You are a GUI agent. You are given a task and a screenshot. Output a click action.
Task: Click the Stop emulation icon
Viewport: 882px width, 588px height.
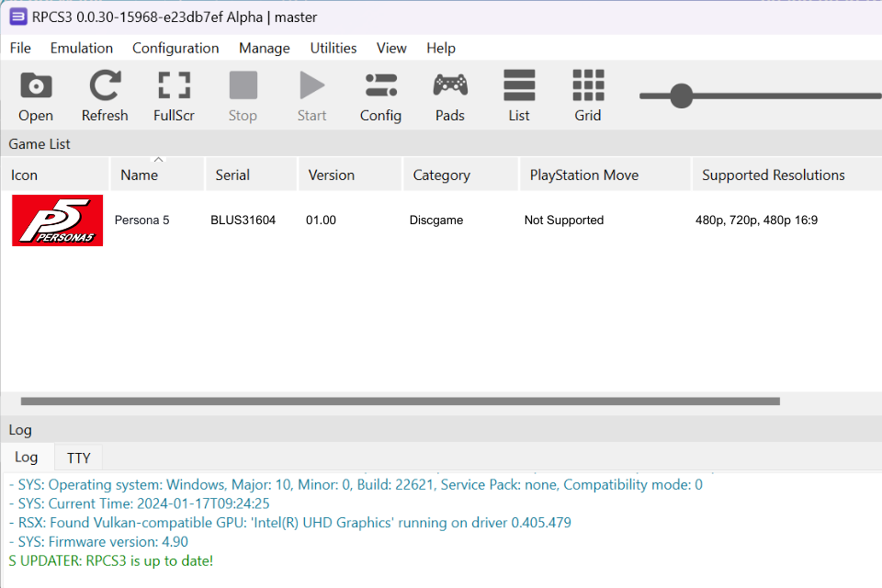243,96
